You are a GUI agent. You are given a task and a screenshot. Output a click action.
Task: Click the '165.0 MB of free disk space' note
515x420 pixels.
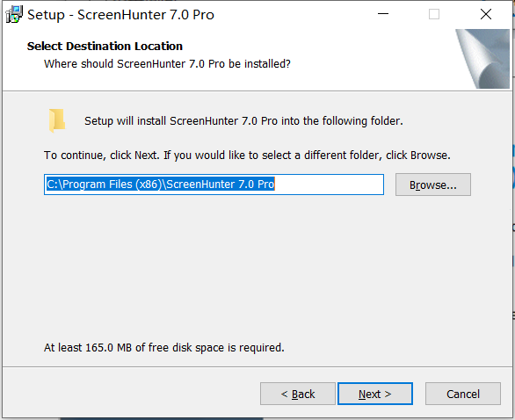pyautogui.click(x=163, y=347)
